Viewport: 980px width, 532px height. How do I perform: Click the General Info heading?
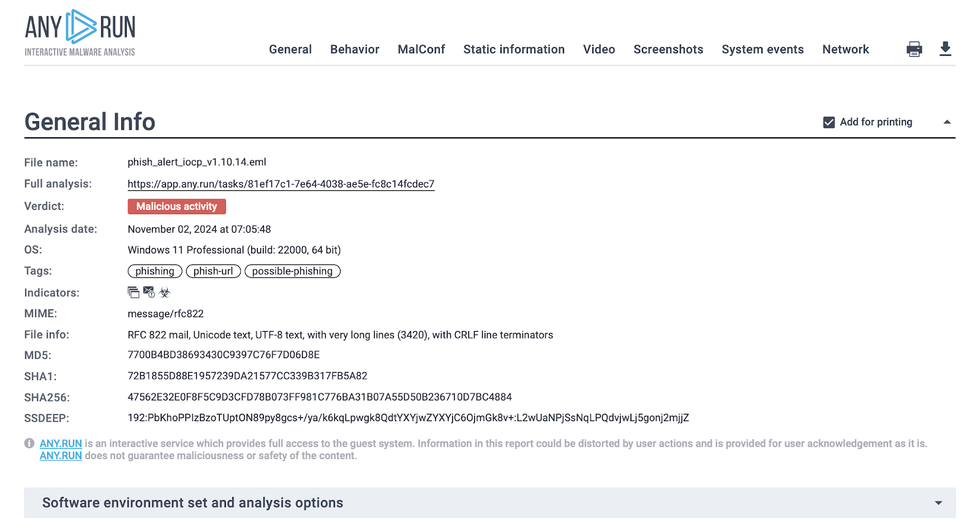89,122
